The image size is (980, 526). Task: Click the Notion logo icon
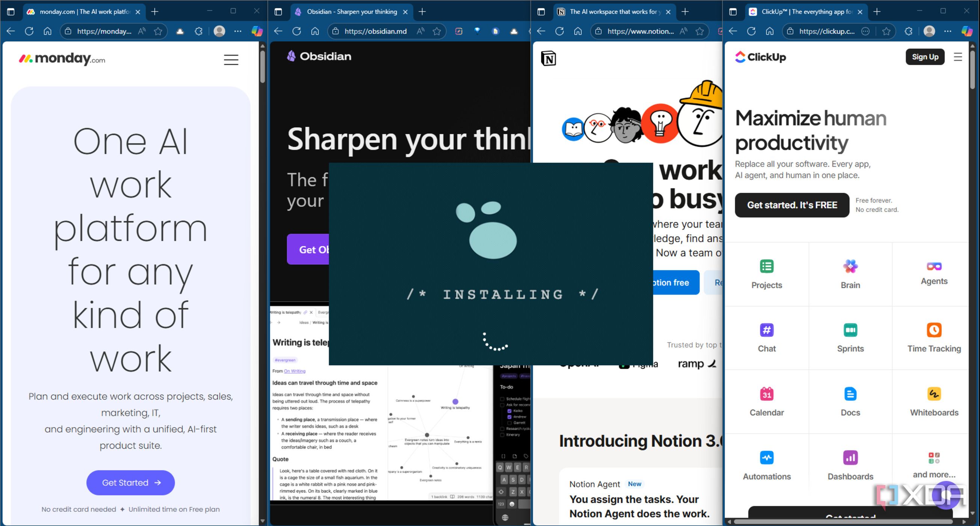coord(548,59)
